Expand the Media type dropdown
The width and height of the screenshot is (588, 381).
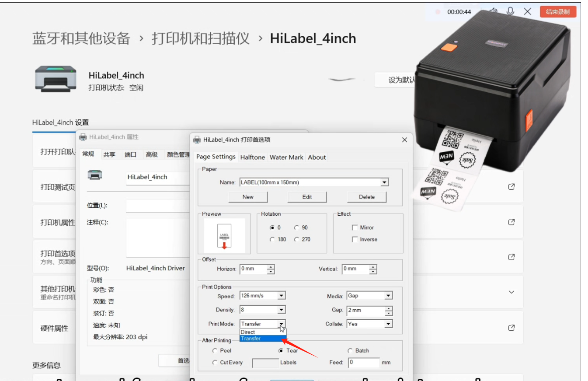point(388,296)
